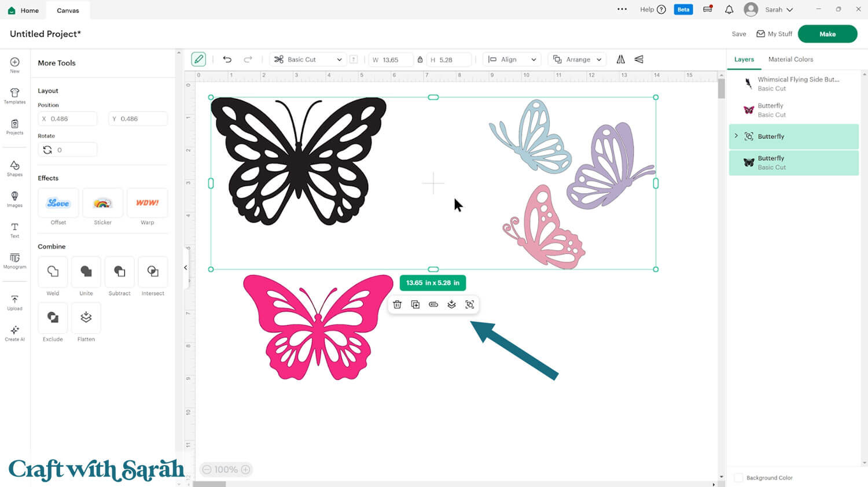Viewport: 868px width, 487px height.
Task: Choose the Exclude combine option
Action: click(x=53, y=318)
